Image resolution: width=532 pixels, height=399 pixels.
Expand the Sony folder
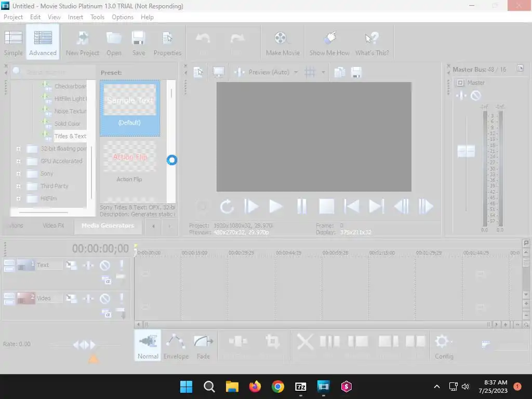point(19,174)
